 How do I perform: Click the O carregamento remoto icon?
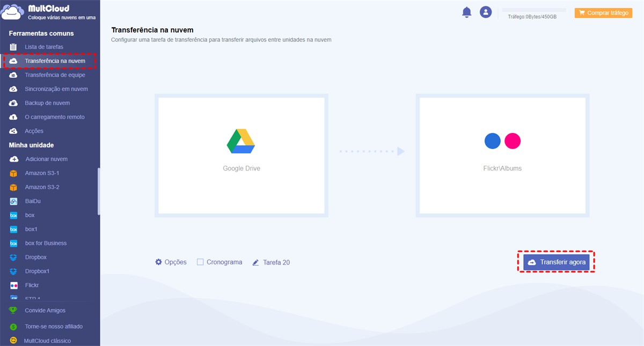13,117
